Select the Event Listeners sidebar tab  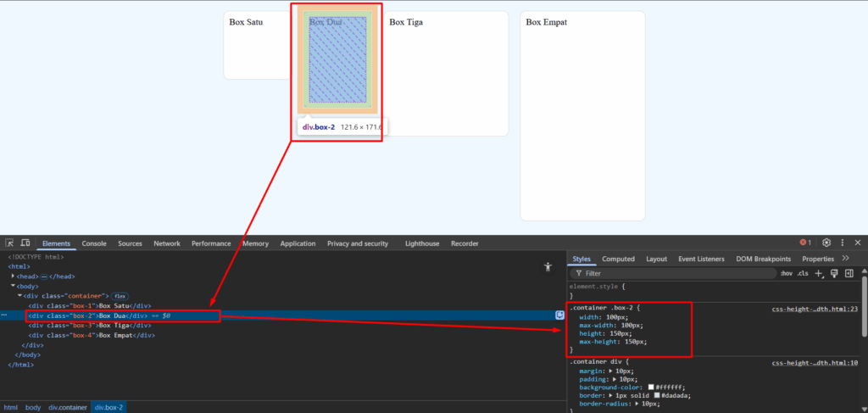(701, 259)
